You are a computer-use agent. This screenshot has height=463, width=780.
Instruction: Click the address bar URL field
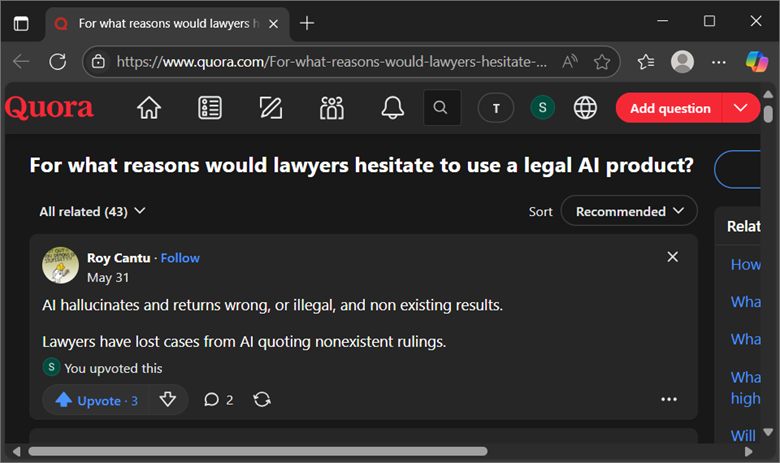pos(330,62)
